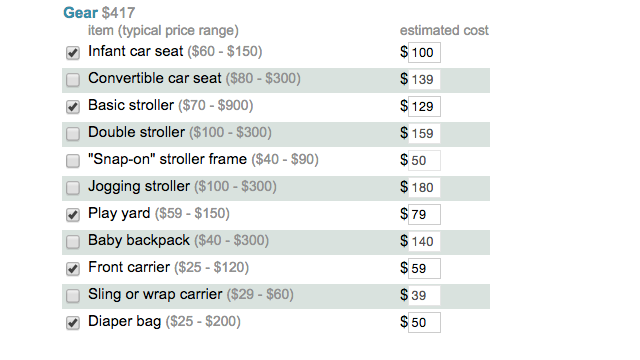The width and height of the screenshot is (640, 360).
Task: Select the Front carrier cost input
Action: pos(424,268)
